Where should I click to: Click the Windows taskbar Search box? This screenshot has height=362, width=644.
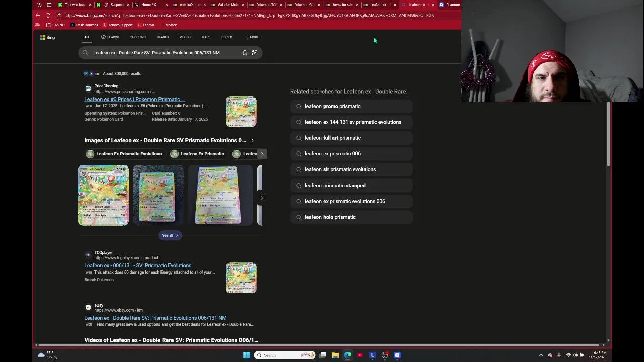click(284, 355)
